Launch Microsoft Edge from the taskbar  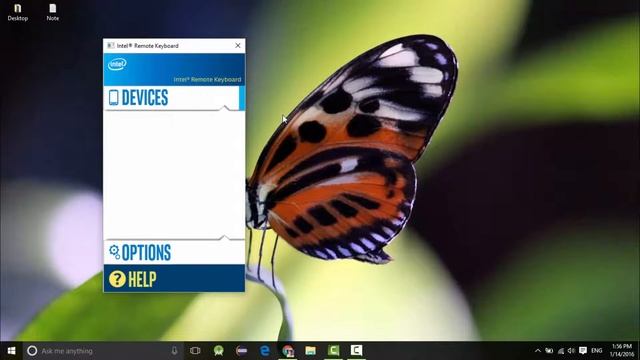tap(264, 351)
